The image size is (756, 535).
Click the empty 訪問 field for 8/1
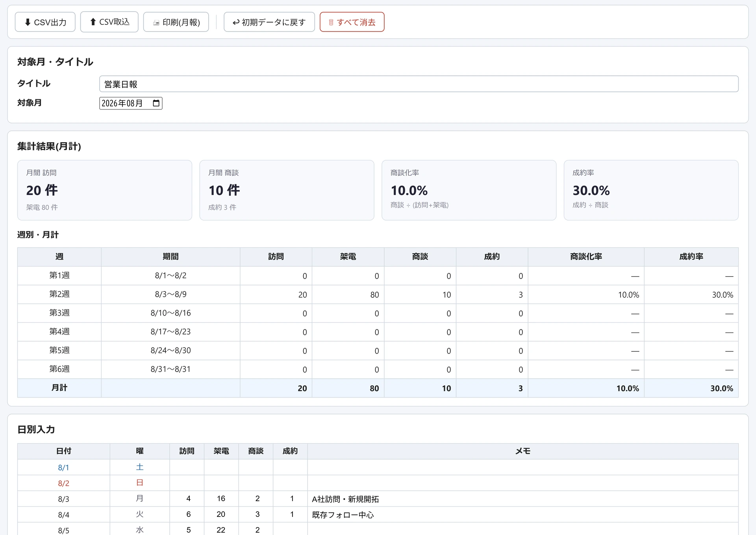pyautogui.click(x=187, y=467)
